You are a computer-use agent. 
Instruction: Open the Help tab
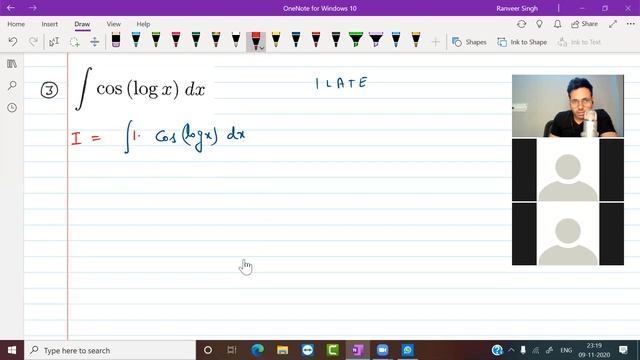[143, 24]
